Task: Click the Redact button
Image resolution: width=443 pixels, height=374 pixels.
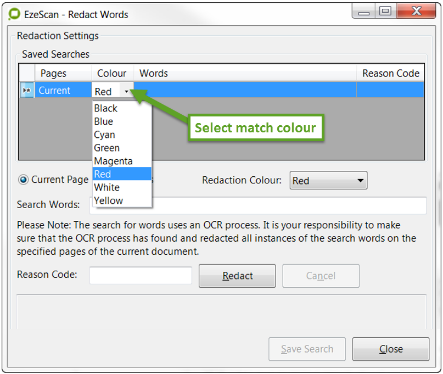Action: [x=237, y=276]
